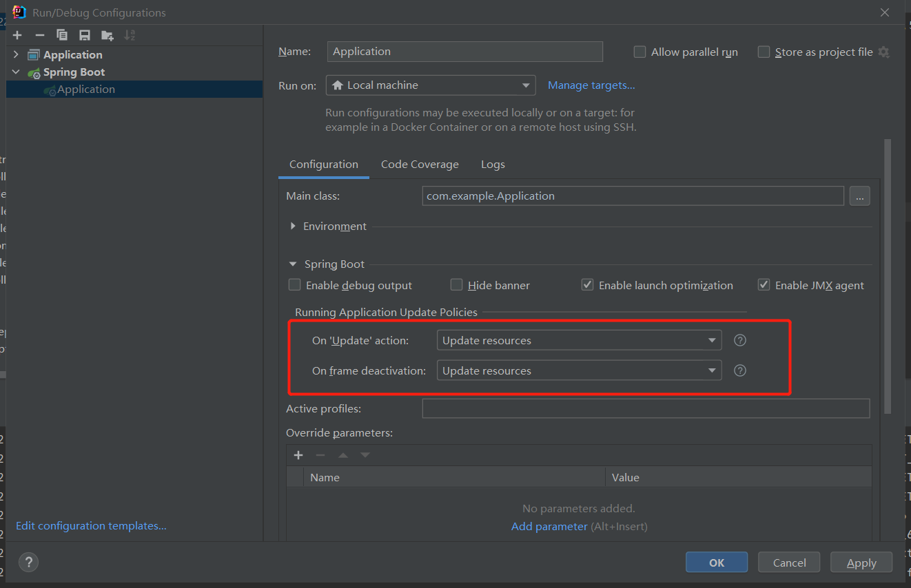Open the On 'Update' action dropdown
The height and width of the screenshot is (588, 911).
pyautogui.click(x=579, y=340)
